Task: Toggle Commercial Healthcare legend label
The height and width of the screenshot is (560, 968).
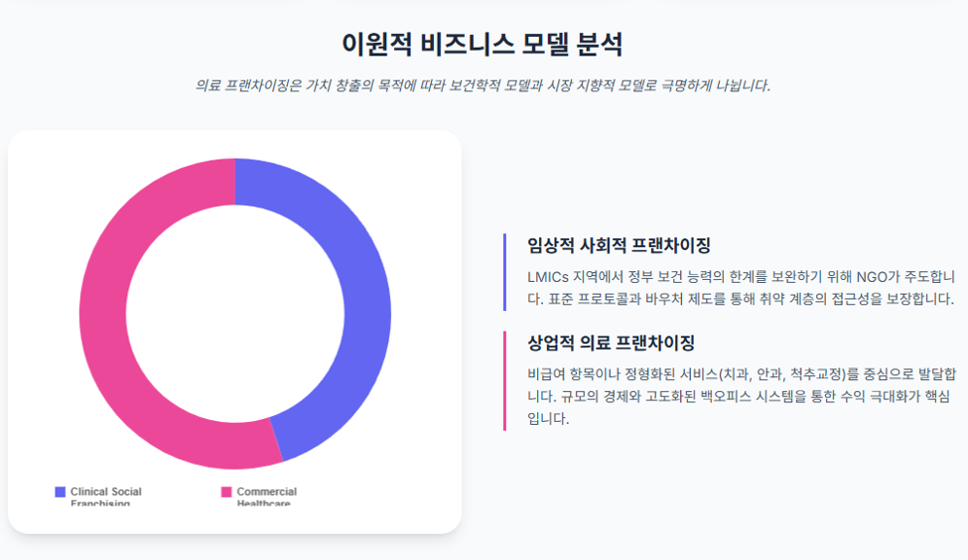Action: pos(267,497)
